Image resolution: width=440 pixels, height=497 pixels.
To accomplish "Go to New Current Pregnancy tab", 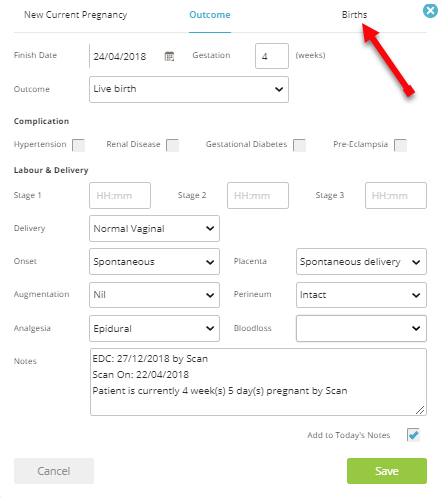I will click(x=76, y=15).
